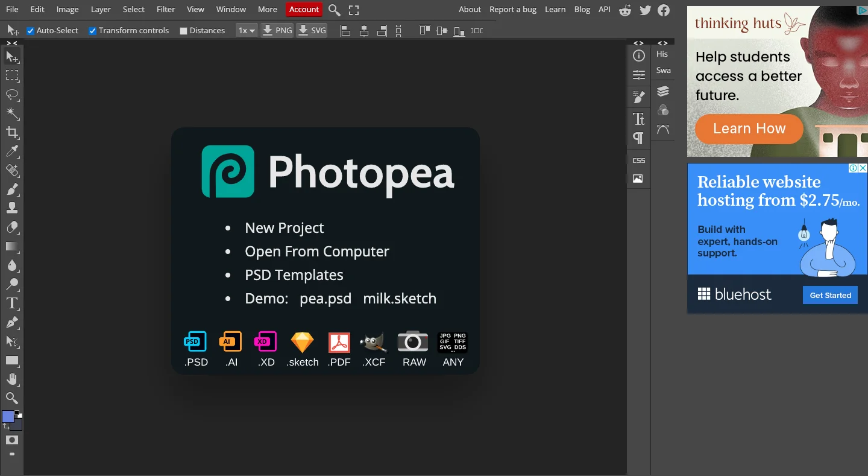
Task: Select the Eraser tool
Action: (x=11, y=227)
